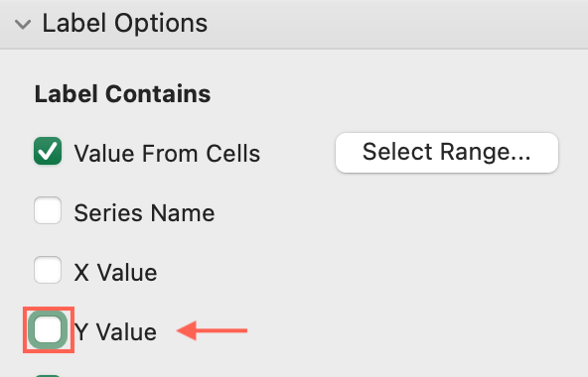The image size is (588, 377).
Task: Click the Value From Cells label text
Action: [167, 153]
